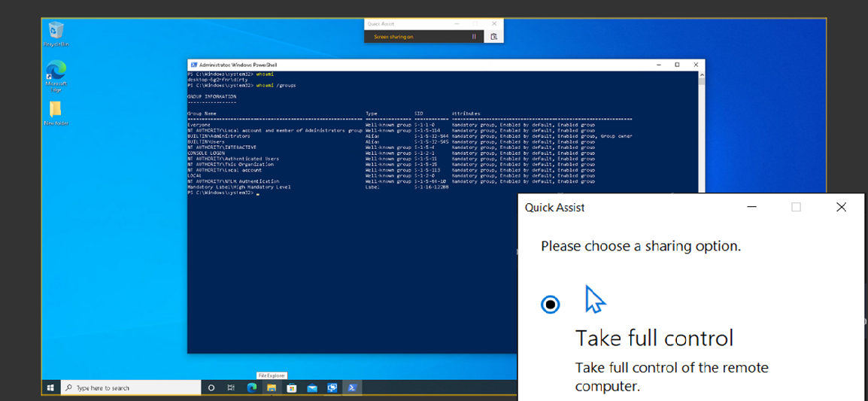Viewport: 868px width, 401px height.
Task: Open Cortana circle on the taskbar
Action: (211, 387)
